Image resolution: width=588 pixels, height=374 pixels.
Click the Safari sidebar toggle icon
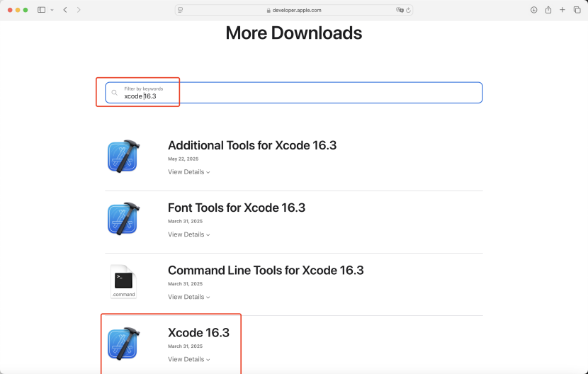click(41, 10)
